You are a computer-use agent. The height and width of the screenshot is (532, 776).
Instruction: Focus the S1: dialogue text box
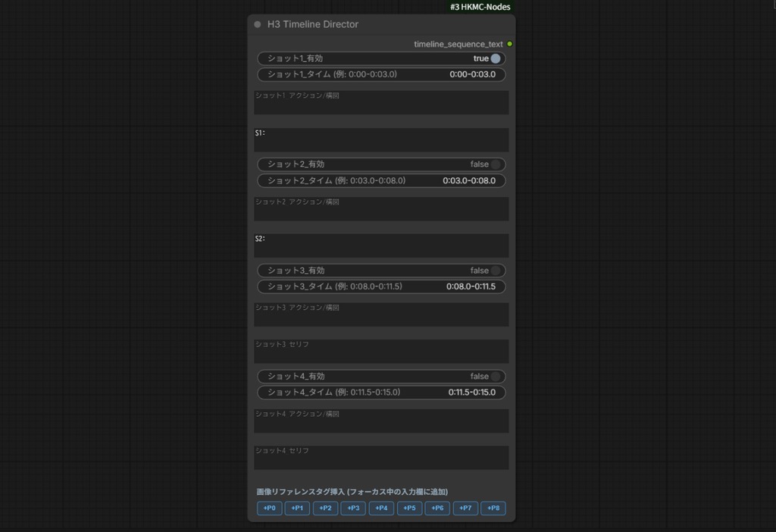(381, 139)
